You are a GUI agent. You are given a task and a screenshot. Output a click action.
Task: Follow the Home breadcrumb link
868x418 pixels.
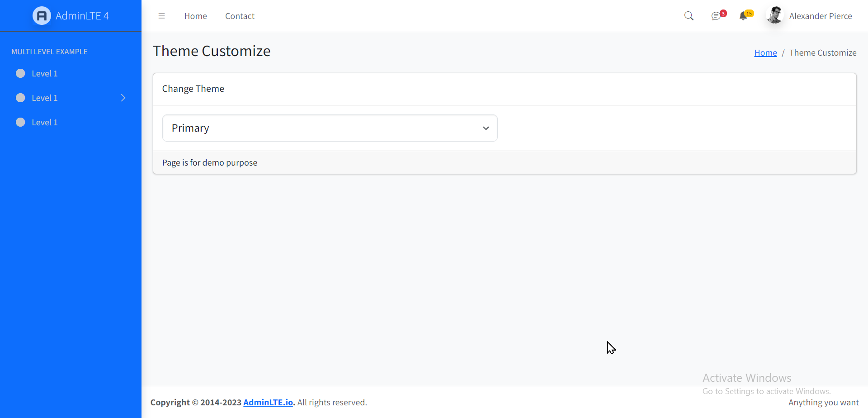(x=765, y=52)
